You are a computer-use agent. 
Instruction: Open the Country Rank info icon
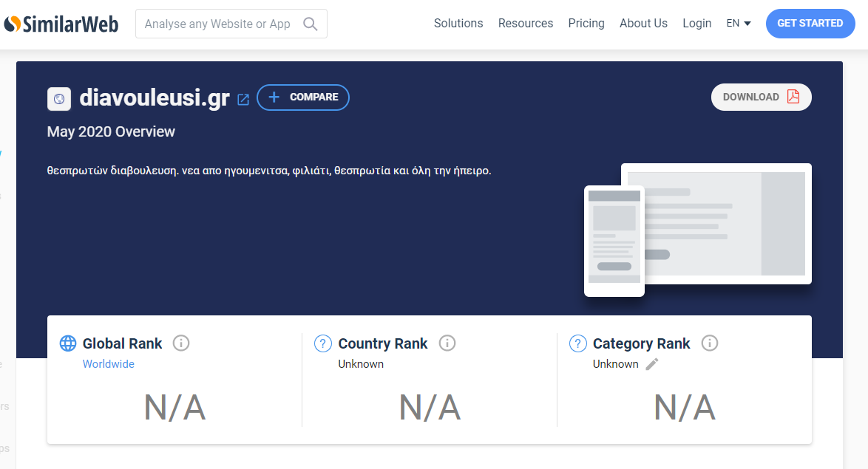(x=447, y=343)
